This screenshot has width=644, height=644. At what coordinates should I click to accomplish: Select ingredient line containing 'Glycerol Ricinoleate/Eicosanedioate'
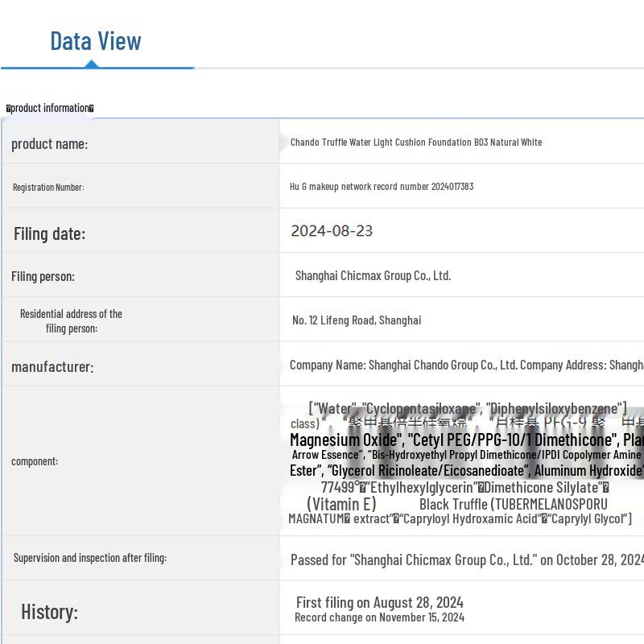pos(467,471)
